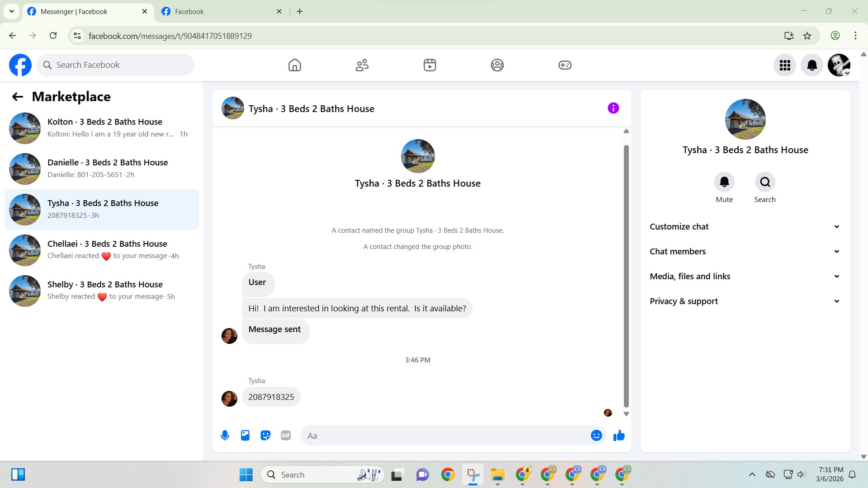868x488 pixels.
Task: Expand the Chat members section
Action: pyautogui.click(x=745, y=252)
